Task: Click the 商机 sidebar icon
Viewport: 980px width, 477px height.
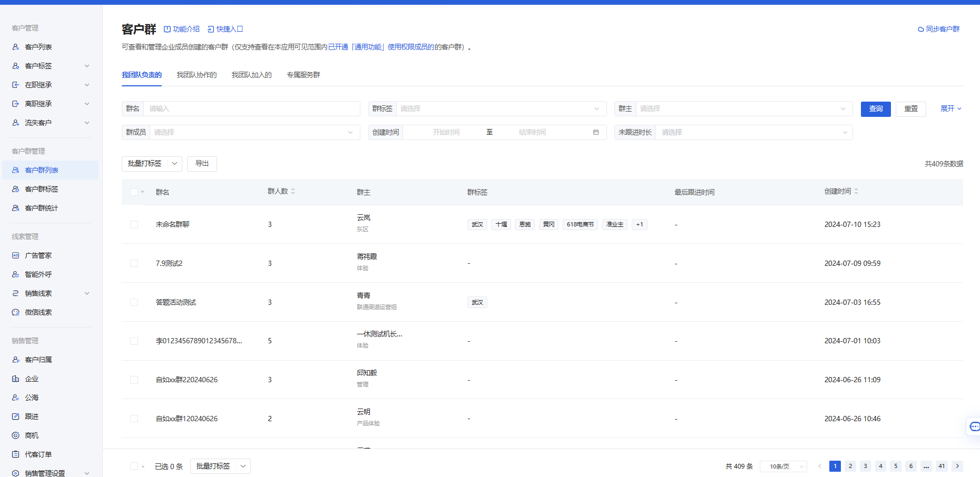Action: click(x=16, y=435)
